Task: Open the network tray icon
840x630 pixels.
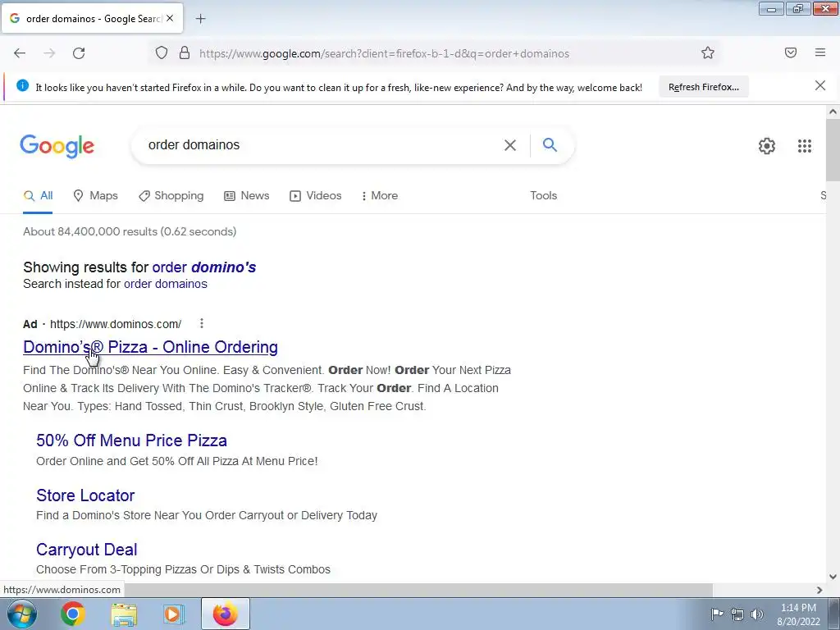Action: coord(737,614)
